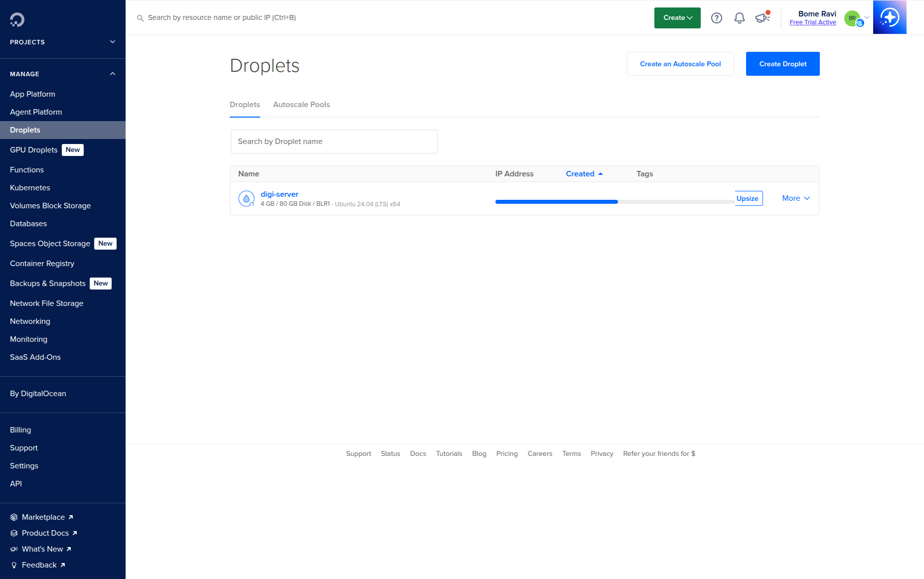Open announcements via the megaphone icon
Image resolution: width=924 pixels, height=579 pixels.
click(762, 17)
